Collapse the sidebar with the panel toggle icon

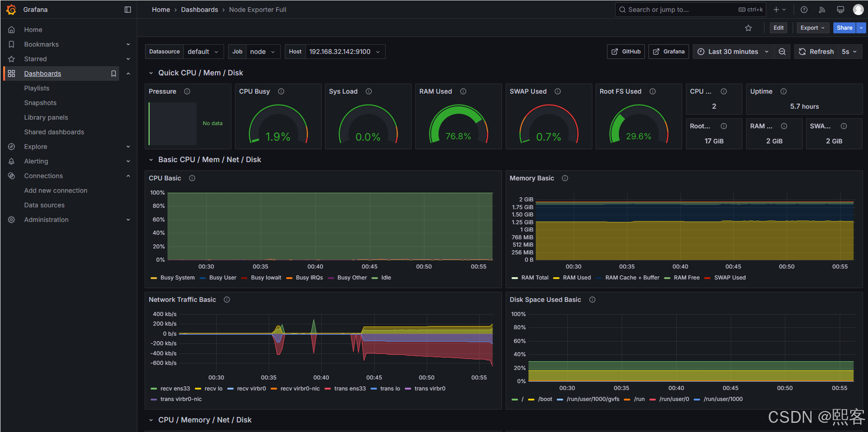coord(127,9)
